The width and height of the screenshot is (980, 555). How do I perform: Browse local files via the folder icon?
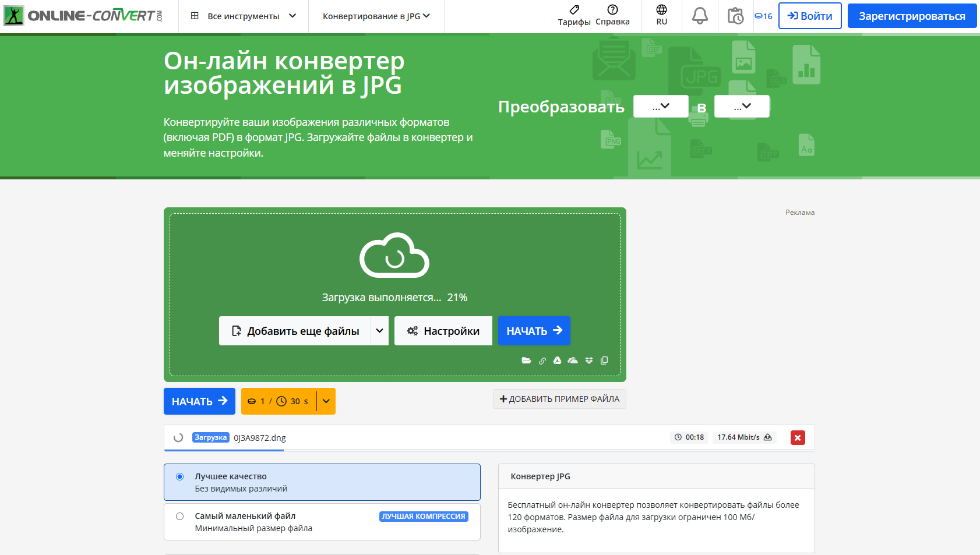526,360
